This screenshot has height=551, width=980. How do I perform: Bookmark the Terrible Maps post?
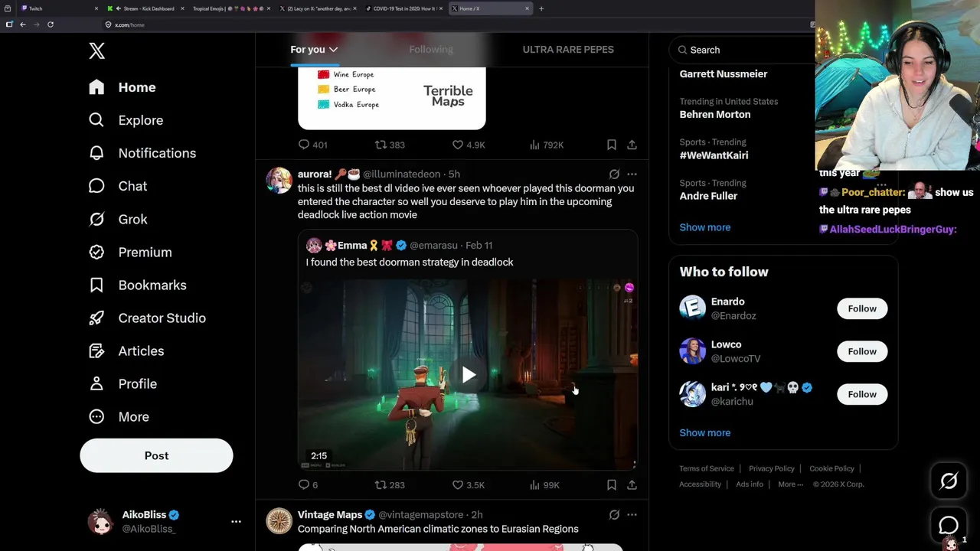tap(612, 145)
